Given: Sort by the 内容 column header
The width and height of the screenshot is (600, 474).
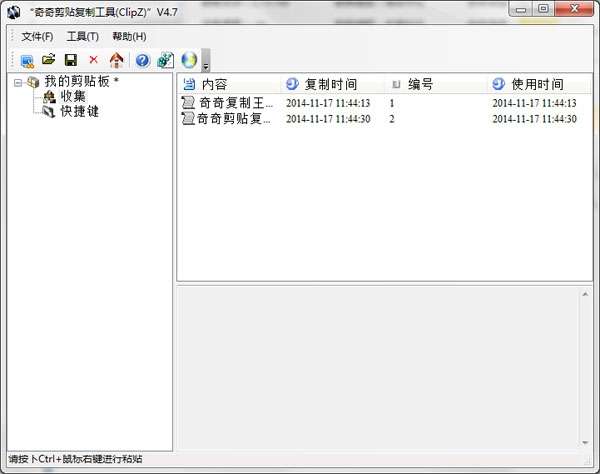Looking at the screenshot, I should [x=229, y=84].
